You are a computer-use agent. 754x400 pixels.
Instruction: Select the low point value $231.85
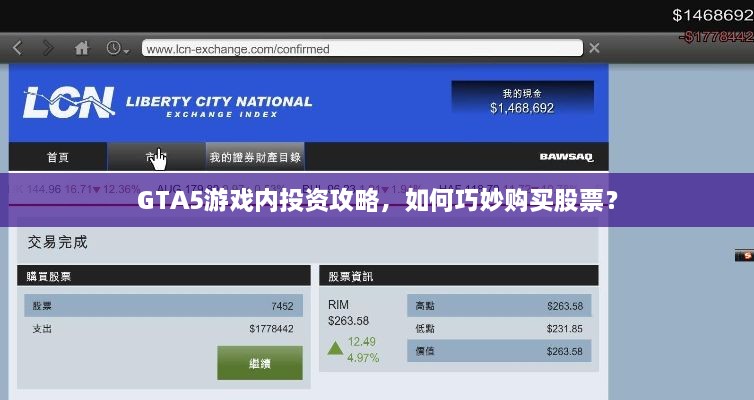565,329
